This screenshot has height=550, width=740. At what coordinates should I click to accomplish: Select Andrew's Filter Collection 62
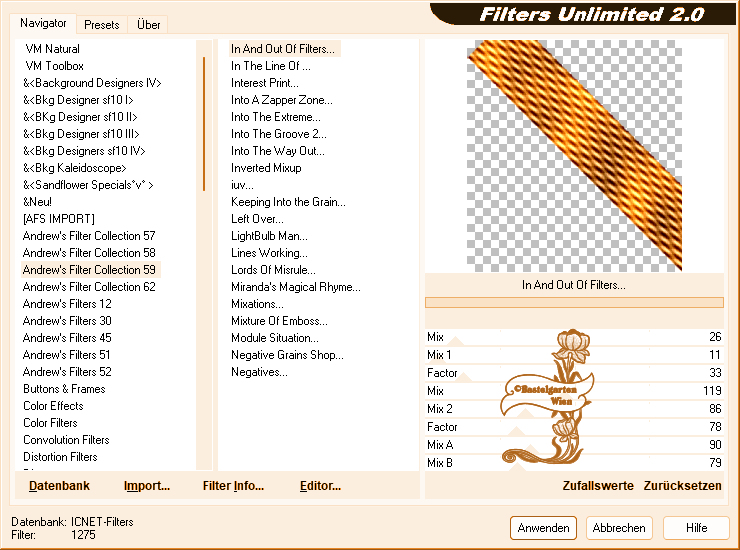point(89,287)
